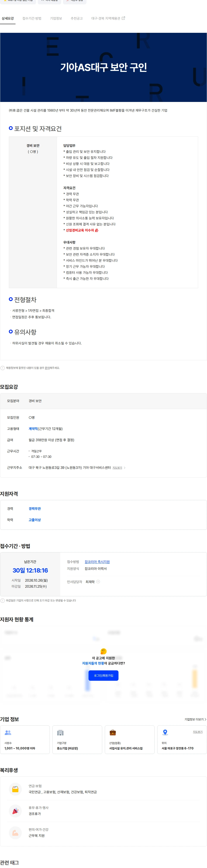
Task: Open the 기업정보 tab
Action: coord(56,19)
